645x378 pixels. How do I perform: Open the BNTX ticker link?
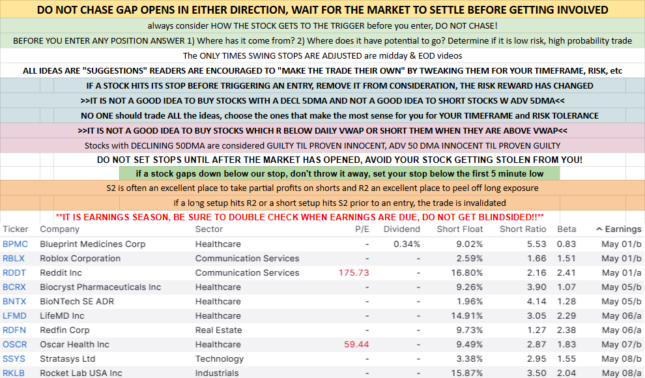click(x=14, y=301)
